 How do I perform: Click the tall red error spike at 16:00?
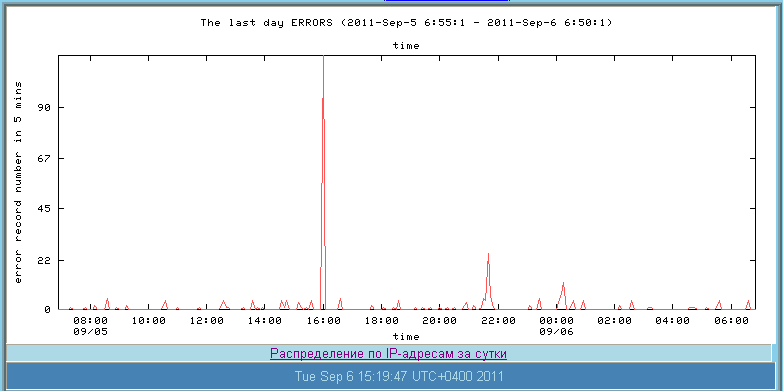pos(323,182)
